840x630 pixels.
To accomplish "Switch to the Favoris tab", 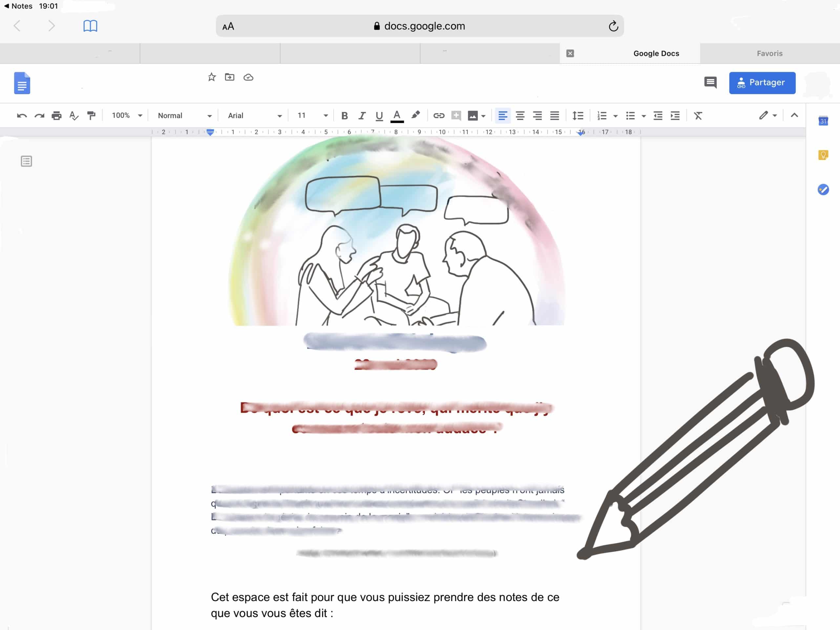I will [770, 54].
